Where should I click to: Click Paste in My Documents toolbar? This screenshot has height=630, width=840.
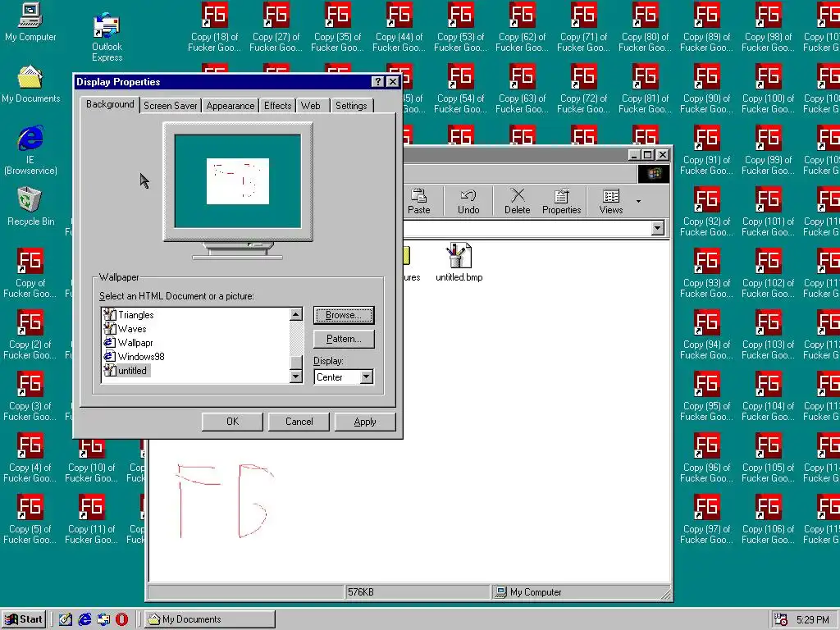[419, 202]
